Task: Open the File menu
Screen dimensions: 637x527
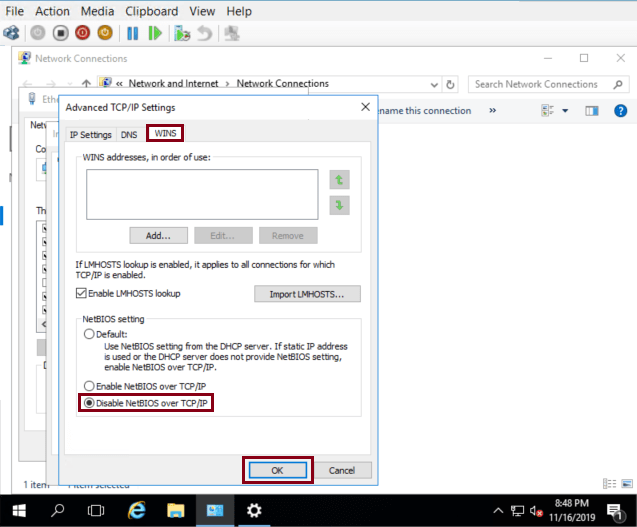Action: click(x=15, y=11)
